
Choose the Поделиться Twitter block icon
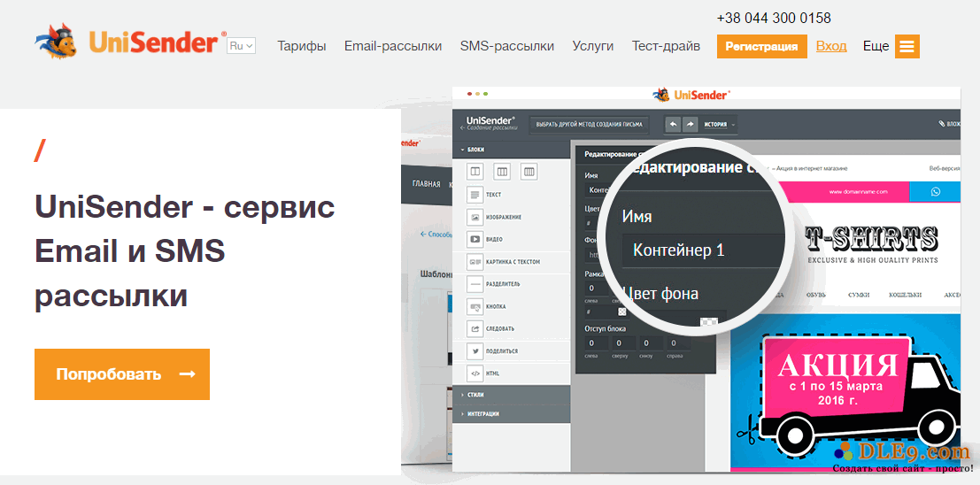coord(475,351)
